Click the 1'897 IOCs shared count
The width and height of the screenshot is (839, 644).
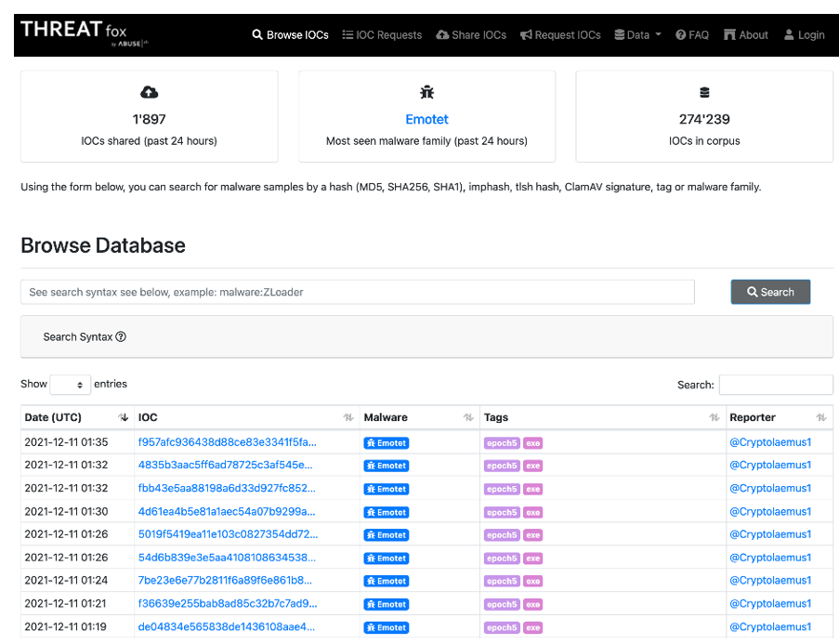(150, 119)
